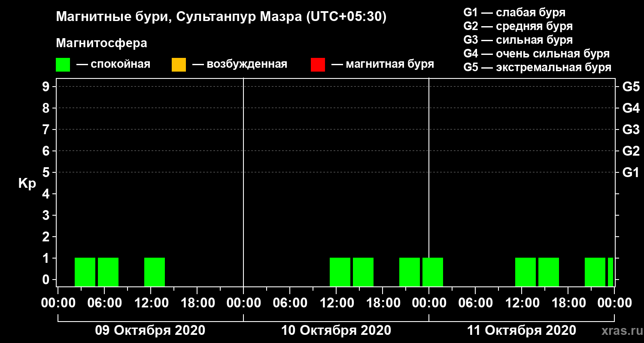Click the '10 Октября 2020' date label
Image resolution: width=644 pixels, height=343 pixels.
336,331
